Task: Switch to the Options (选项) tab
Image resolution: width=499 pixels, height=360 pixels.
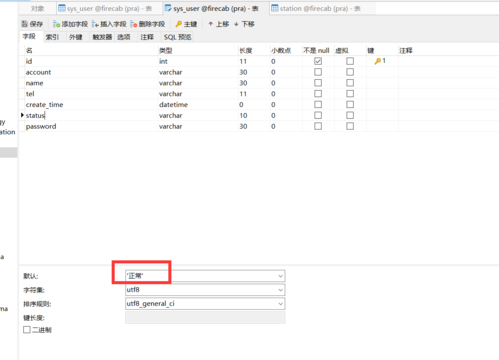Action: 124,37
